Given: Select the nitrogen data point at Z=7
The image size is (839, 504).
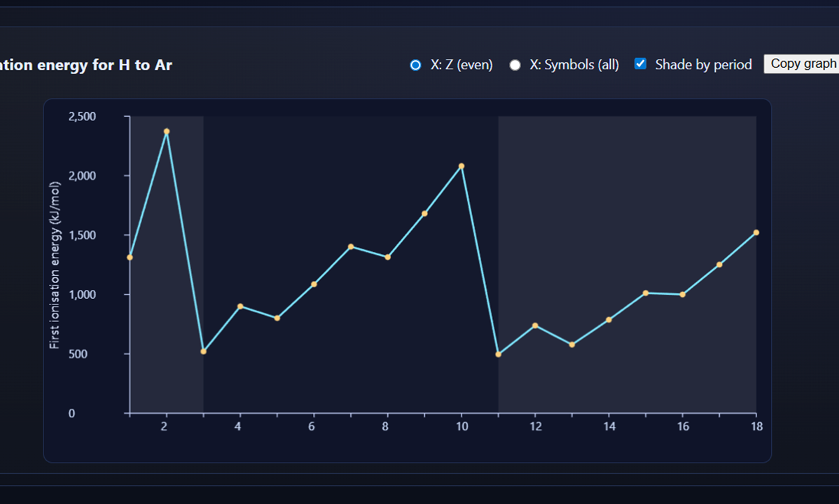Looking at the screenshot, I should (351, 246).
